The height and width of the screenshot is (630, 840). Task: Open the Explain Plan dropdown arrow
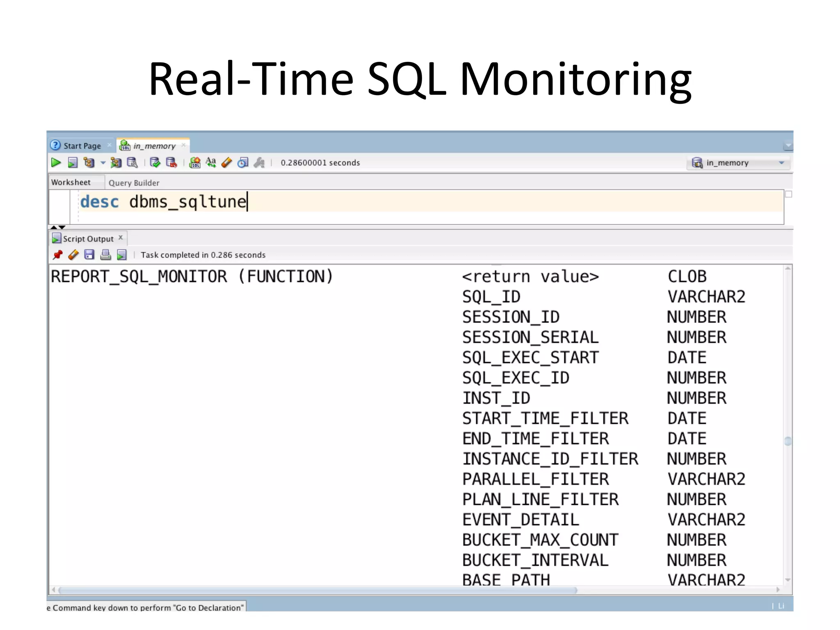103,163
